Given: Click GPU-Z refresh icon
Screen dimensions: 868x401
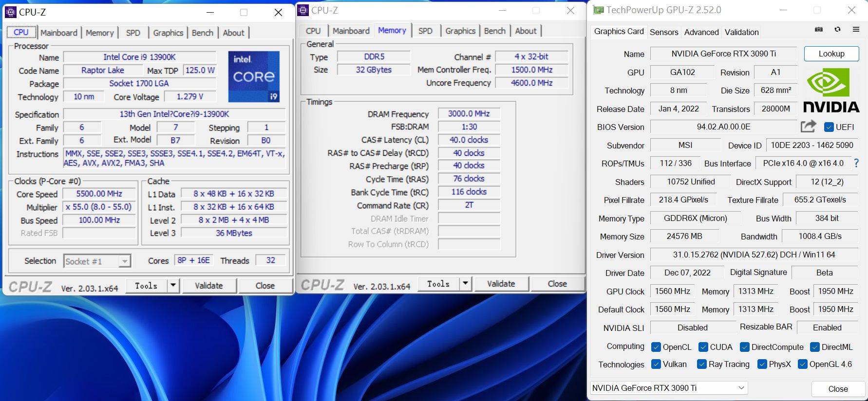Looking at the screenshot, I should pos(837,29).
